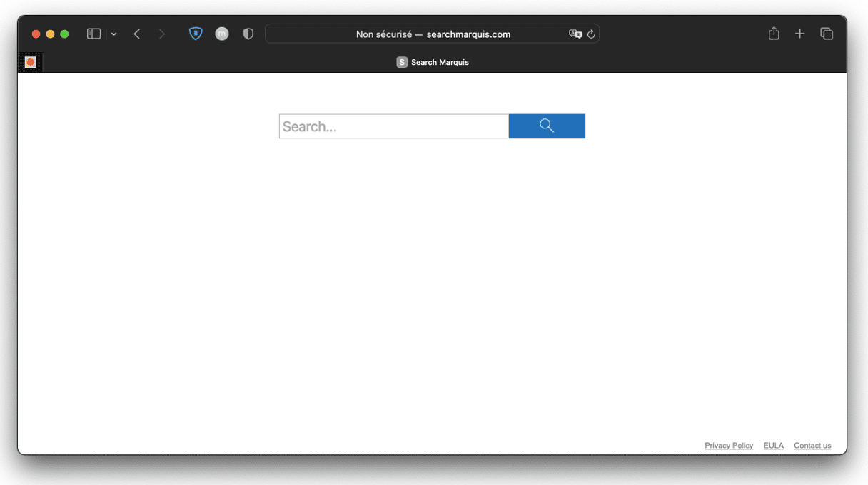Screen dimensions: 868x485
Task: Click into the Search... text field
Action: pyautogui.click(x=393, y=126)
